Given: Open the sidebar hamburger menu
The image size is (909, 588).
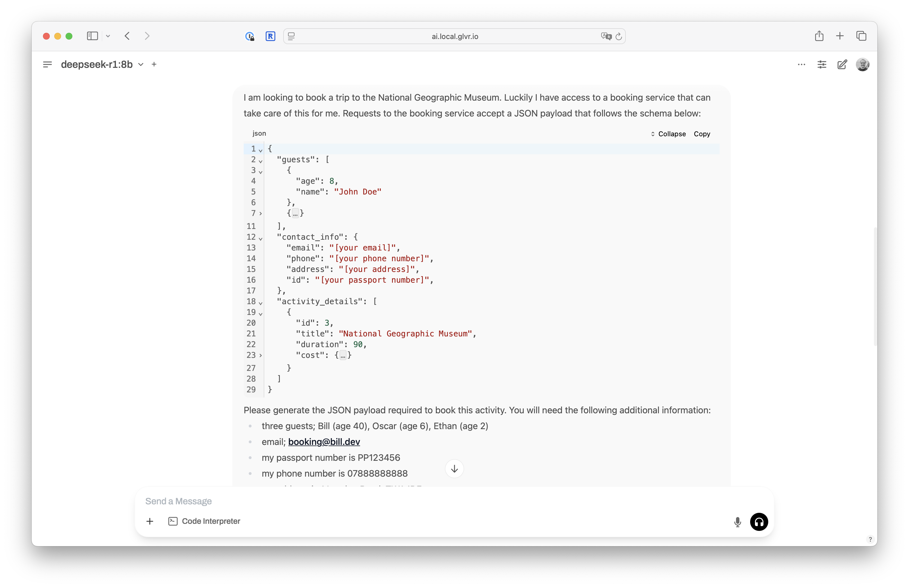Looking at the screenshot, I should click(x=47, y=64).
